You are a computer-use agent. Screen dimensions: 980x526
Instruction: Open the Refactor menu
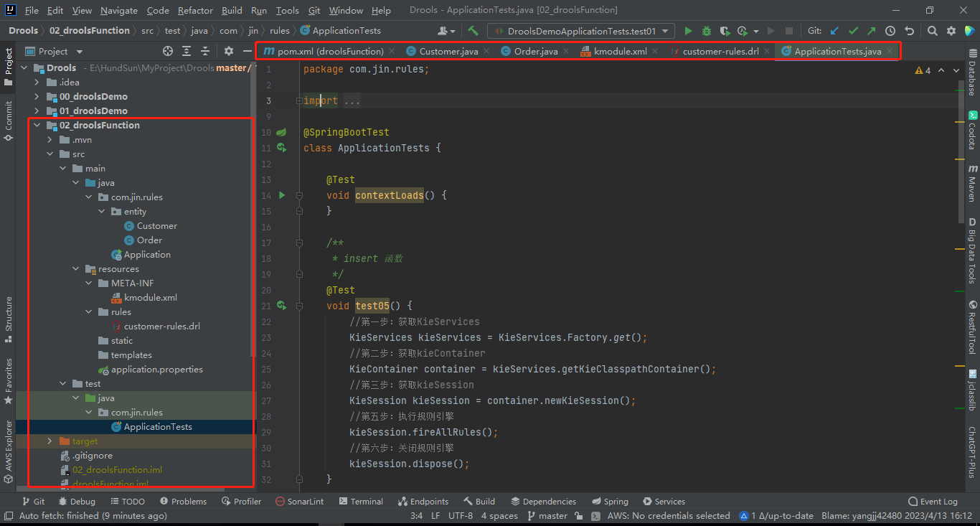pyautogui.click(x=195, y=10)
